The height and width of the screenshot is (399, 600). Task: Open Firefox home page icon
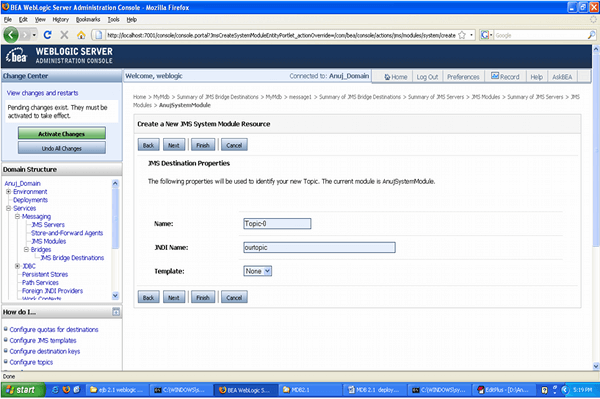click(x=81, y=35)
